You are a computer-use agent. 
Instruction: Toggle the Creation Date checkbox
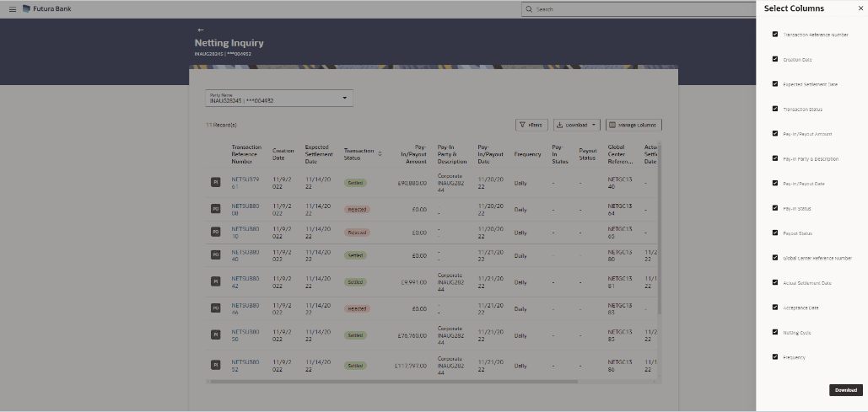775,59
